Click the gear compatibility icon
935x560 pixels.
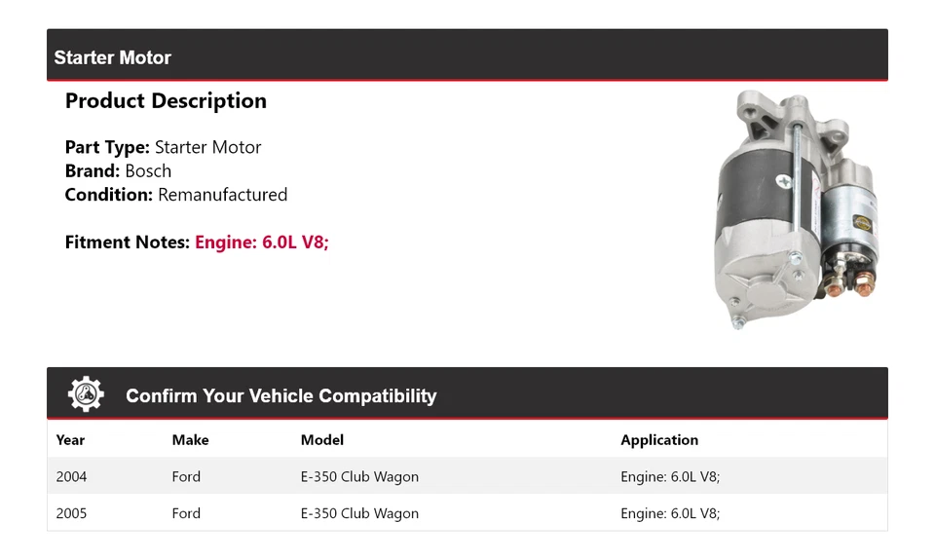86,394
